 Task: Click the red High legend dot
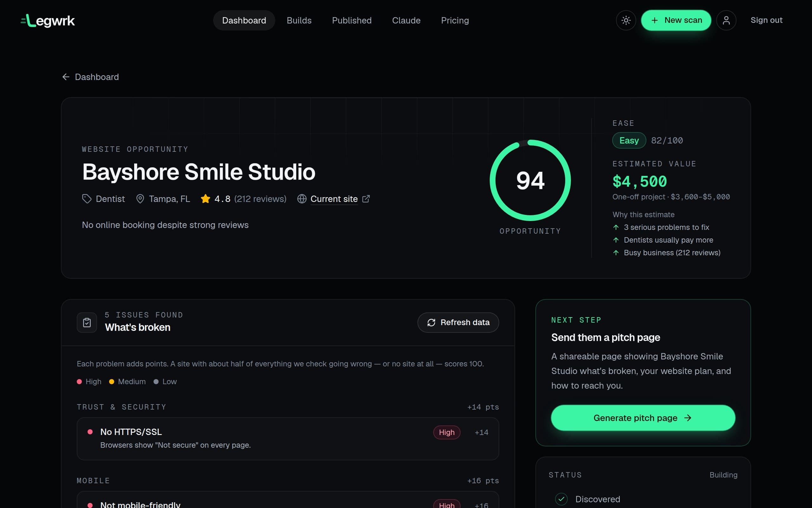pos(79,382)
